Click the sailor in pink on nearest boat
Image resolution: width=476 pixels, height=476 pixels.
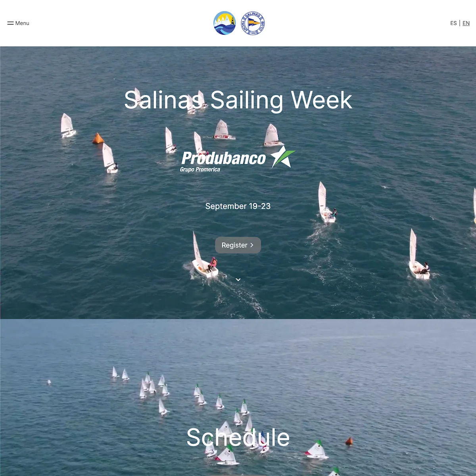pos(213,263)
